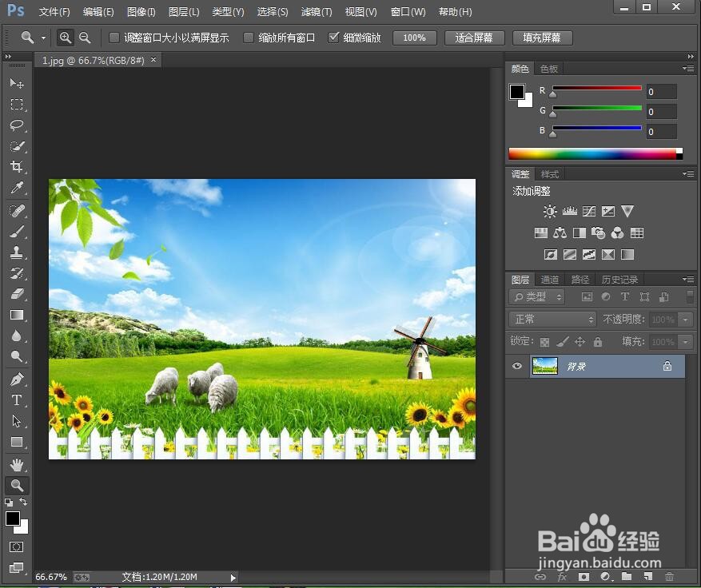Toggle lock transparent pixels

544,342
